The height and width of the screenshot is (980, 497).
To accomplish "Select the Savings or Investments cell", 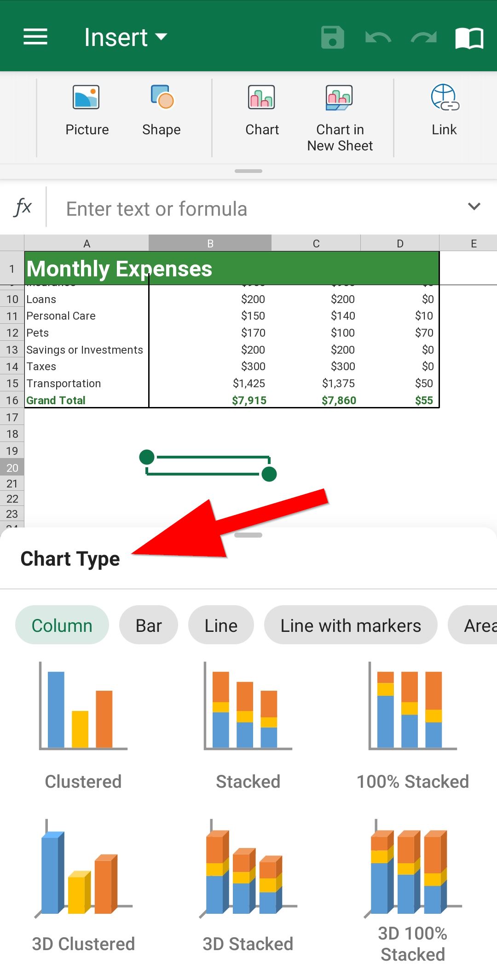I will pos(87,350).
